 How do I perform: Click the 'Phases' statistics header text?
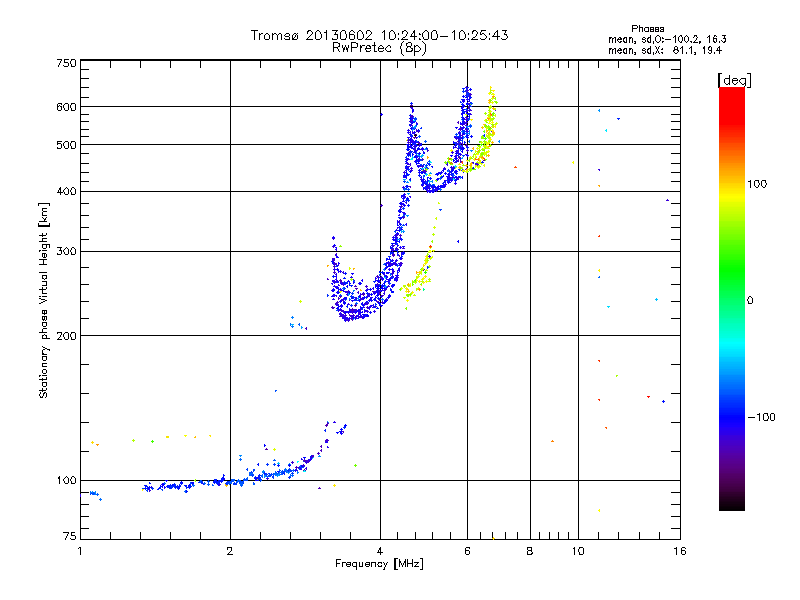pyautogui.click(x=647, y=29)
